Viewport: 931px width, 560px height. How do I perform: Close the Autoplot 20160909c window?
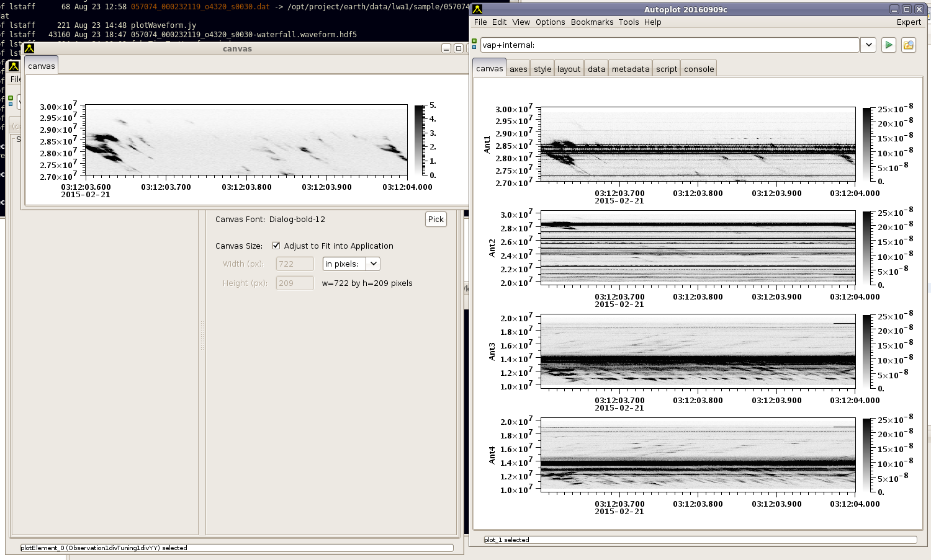tap(919, 9)
